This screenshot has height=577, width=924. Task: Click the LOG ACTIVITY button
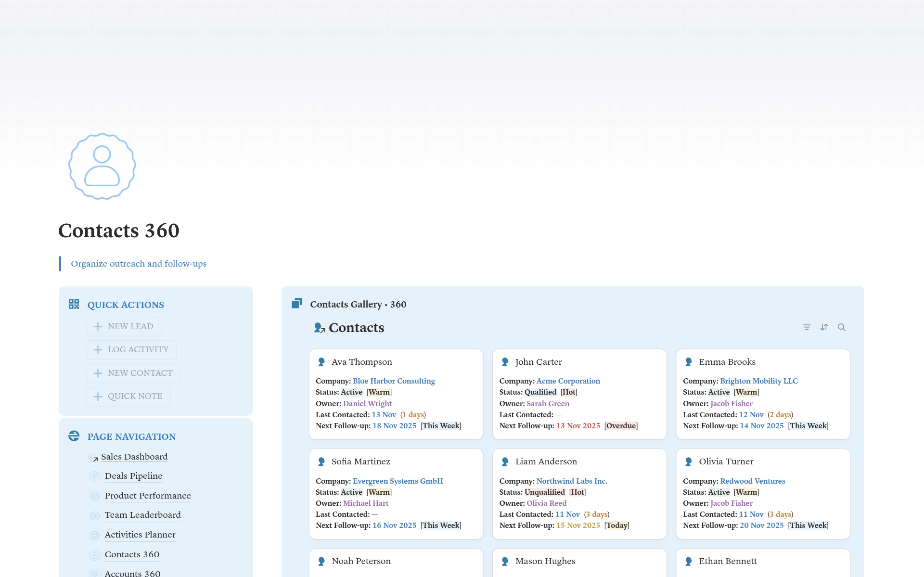(131, 349)
